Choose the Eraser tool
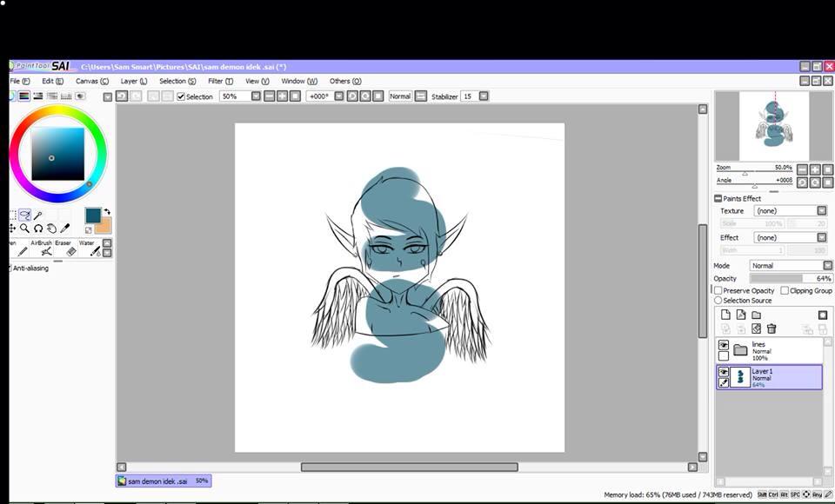This screenshot has height=504, width=835. 67,248
